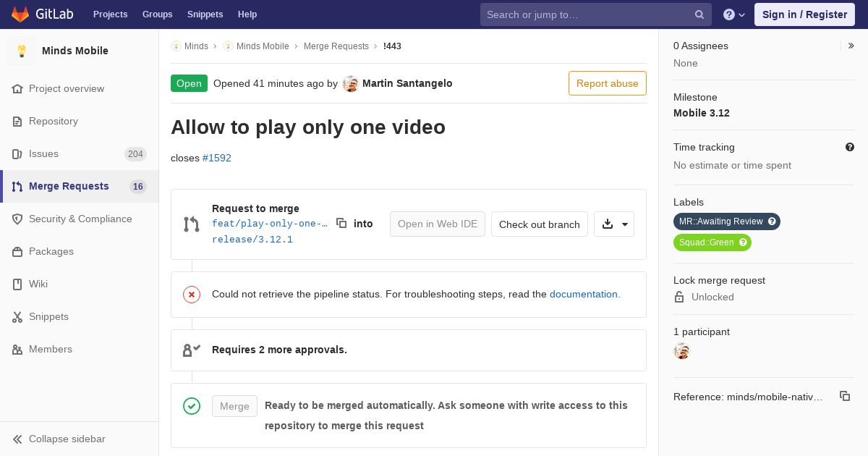Click the Project overview home icon
This screenshot has height=456, width=868.
[17, 89]
